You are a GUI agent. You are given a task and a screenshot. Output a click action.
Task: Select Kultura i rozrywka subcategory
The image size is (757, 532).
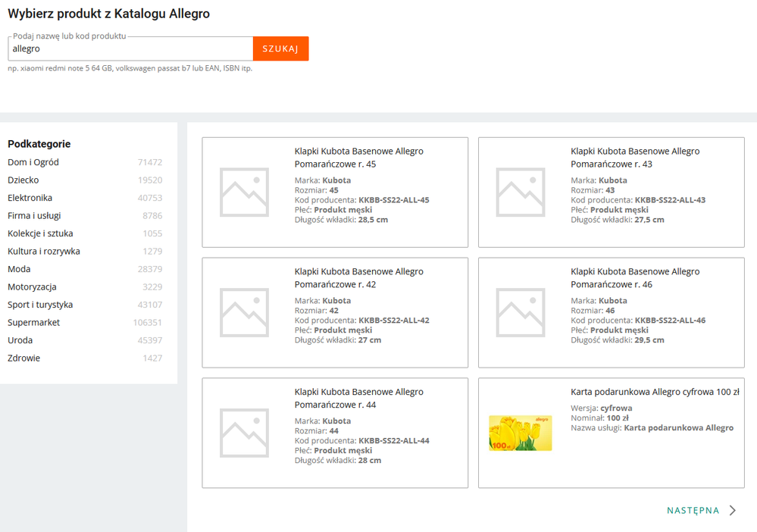point(44,252)
